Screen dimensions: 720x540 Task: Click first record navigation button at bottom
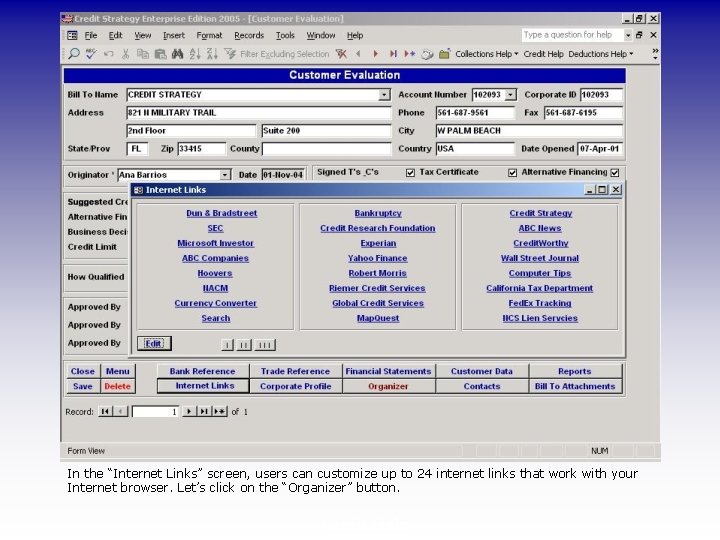[105, 411]
